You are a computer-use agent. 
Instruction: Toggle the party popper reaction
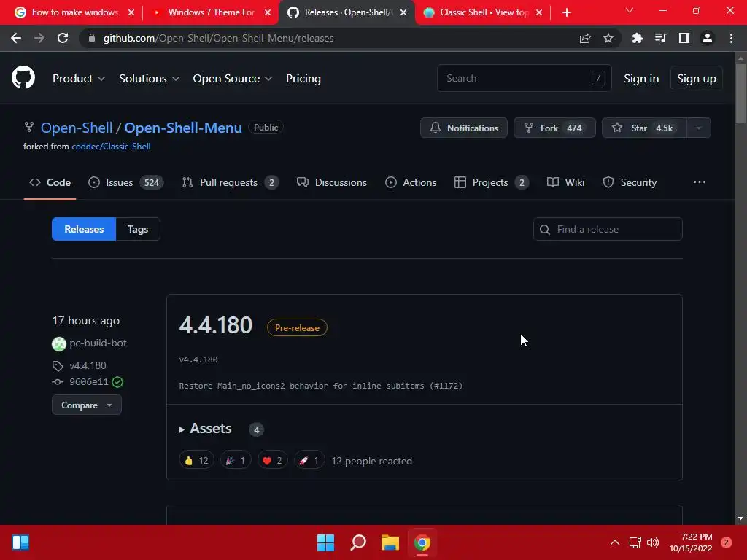pyautogui.click(x=236, y=461)
